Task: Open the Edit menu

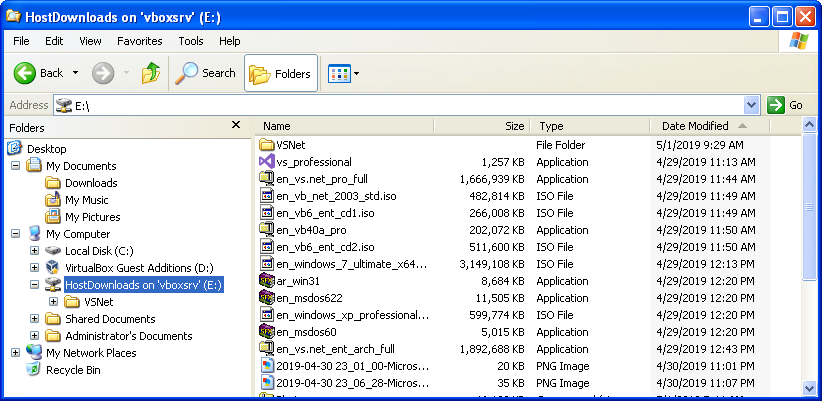Action: [x=54, y=41]
